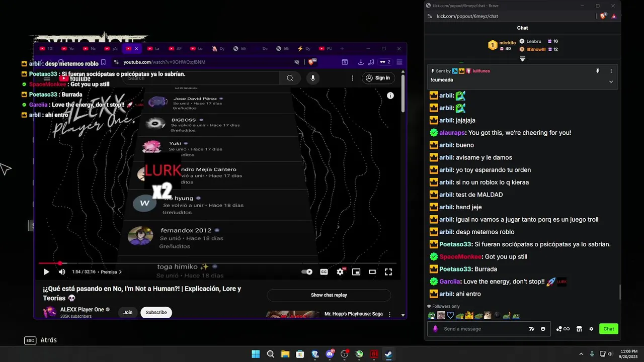Bookmark the YouTube page
Viewport: 644px width, 362px height.
coord(103,62)
